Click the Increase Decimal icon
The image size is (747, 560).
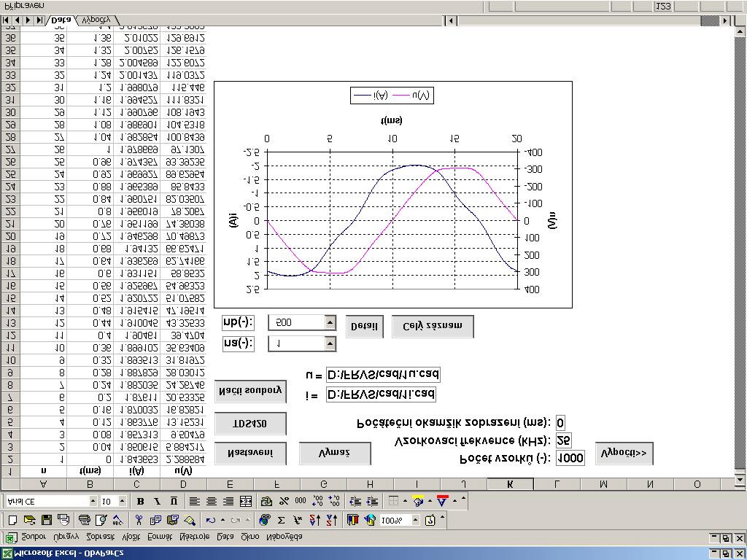(x=317, y=501)
